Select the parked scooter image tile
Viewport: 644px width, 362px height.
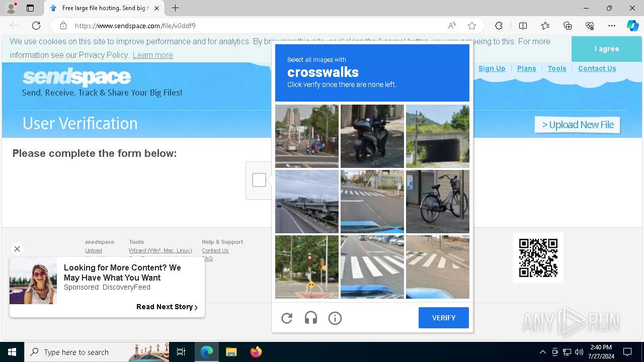click(x=372, y=136)
